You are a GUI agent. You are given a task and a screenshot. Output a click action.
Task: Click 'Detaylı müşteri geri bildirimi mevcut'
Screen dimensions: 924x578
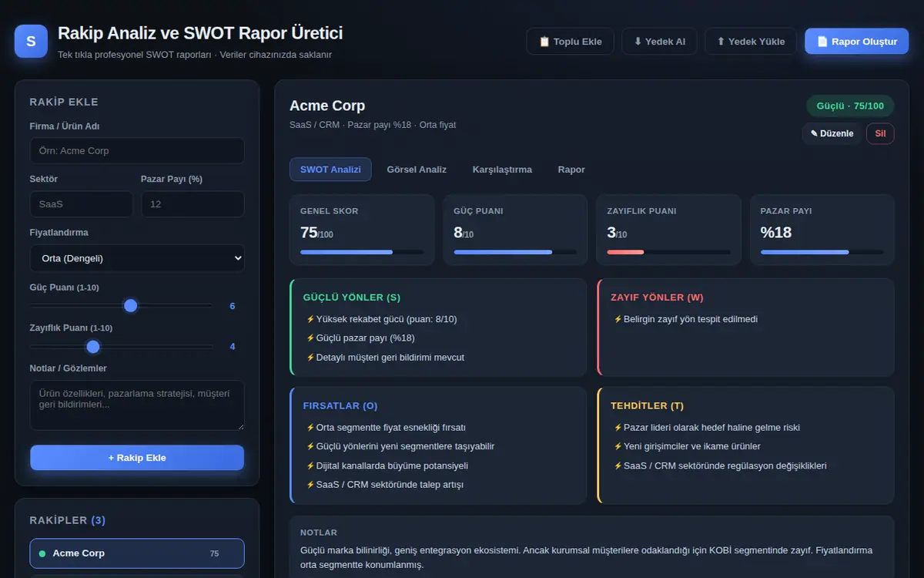tap(390, 358)
